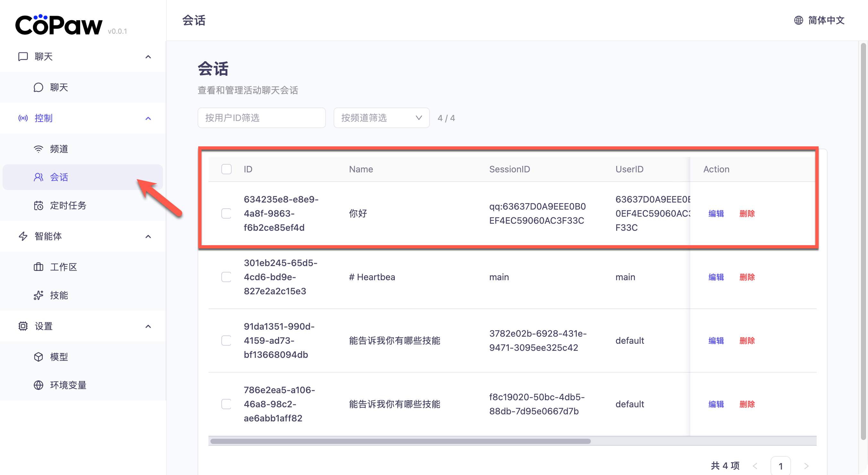Click the scheduled tasks calendar icon
868x475 pixels.
(38, 205)
